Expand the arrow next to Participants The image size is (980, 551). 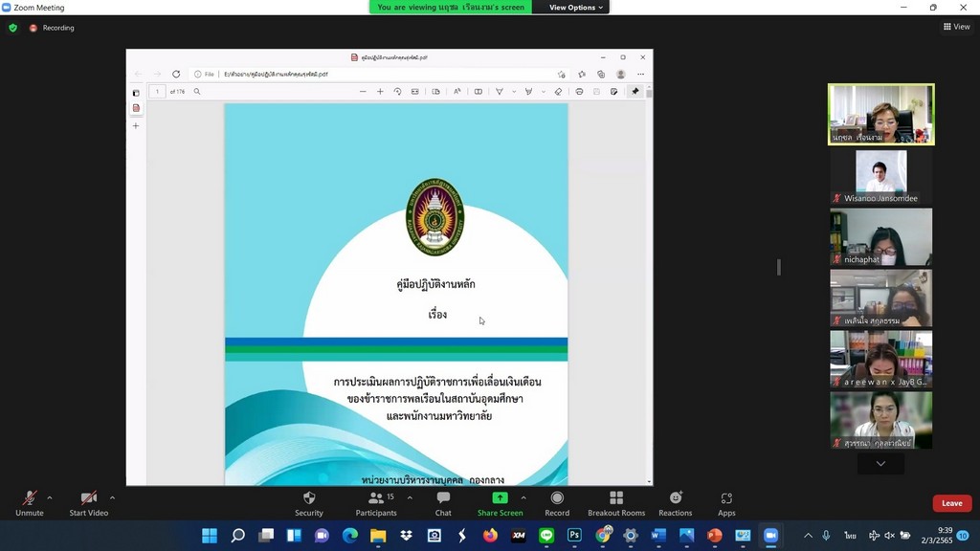coord(410,497)
